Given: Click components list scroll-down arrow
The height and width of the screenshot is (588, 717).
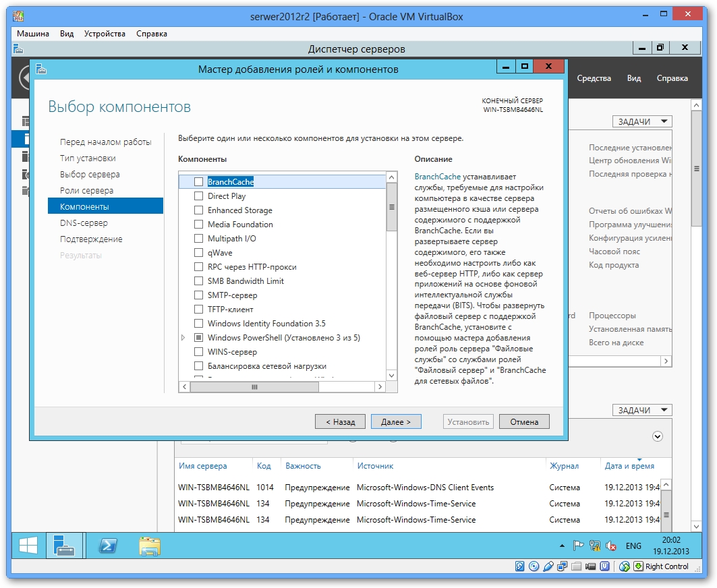Looking at the screenshot, I should [391, 376].
